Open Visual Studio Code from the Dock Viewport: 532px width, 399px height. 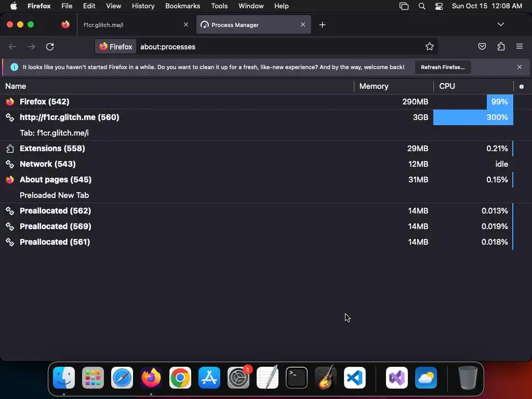click(x=354, y=378)
